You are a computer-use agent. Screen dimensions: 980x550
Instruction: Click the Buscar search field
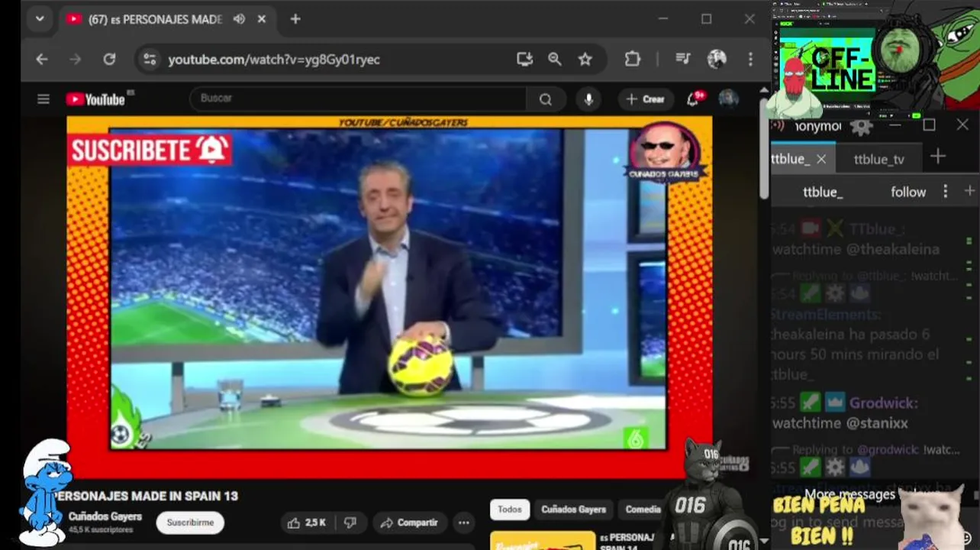357,99
